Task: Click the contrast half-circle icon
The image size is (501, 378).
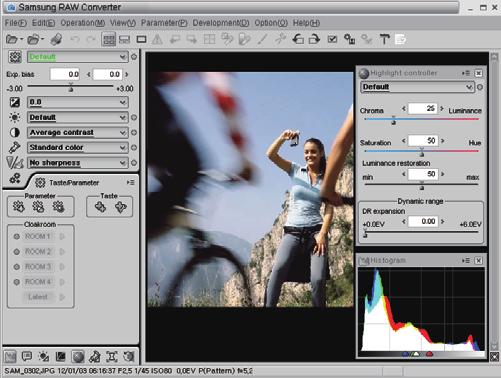Action: click(15, 132)
